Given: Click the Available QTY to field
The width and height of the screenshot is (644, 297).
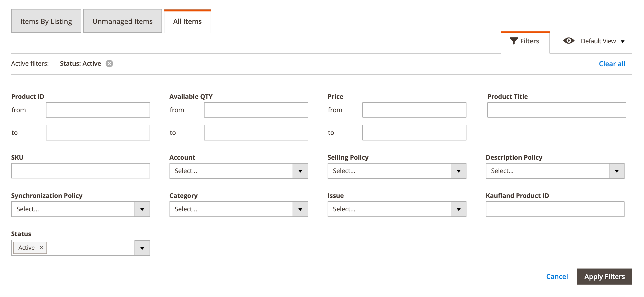Looking at the screenshot, I should click(256, 133).
